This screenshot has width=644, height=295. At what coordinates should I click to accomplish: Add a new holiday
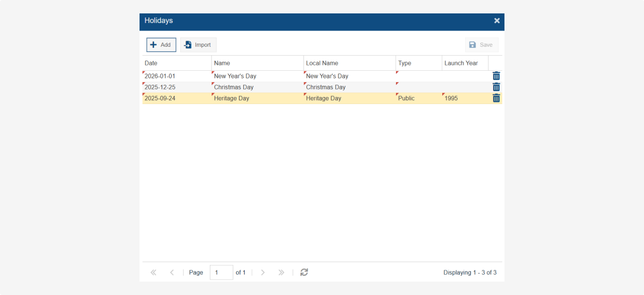[x=161, y=45]
